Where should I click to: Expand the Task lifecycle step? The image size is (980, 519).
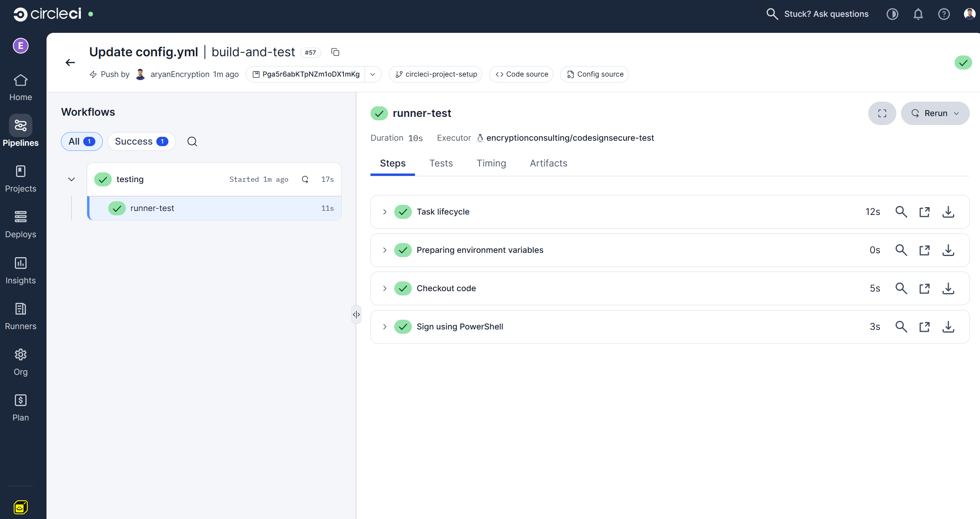coord(385,212)
